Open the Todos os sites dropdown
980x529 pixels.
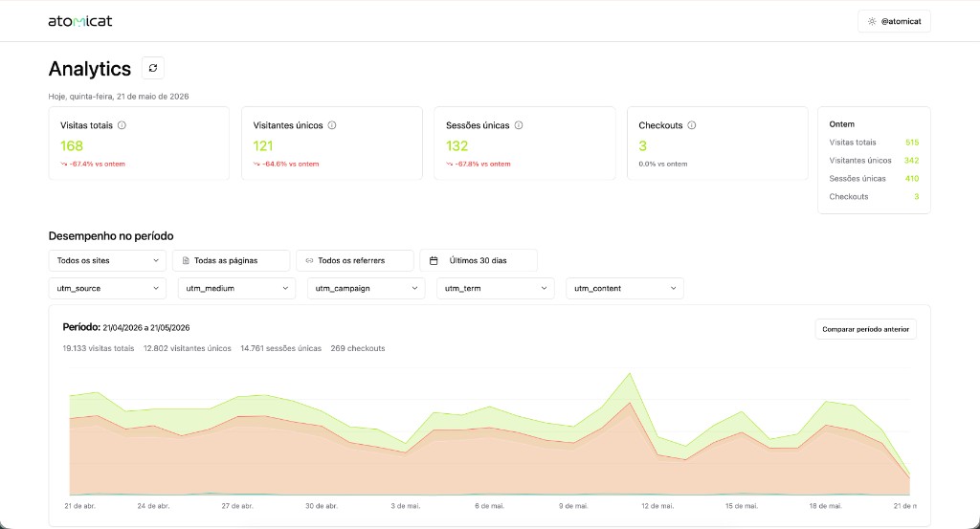point(107,260)
